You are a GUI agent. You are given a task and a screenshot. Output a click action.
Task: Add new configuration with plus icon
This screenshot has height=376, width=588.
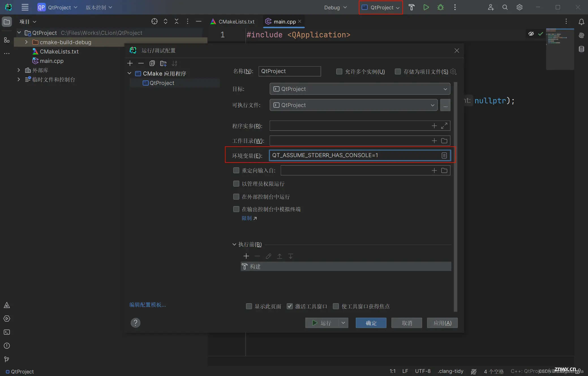click(130, 63)
